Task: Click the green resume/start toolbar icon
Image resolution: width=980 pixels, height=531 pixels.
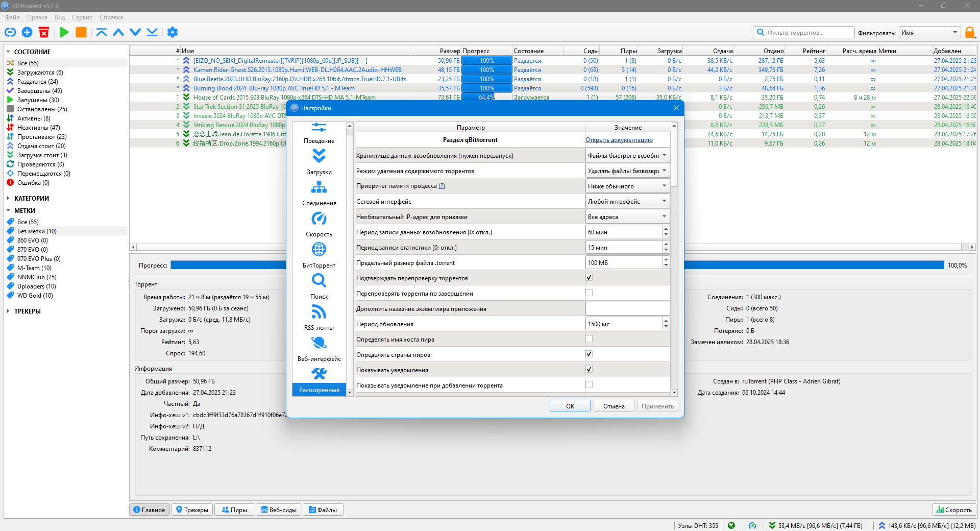Action: pyautogui.click(x=64, y=33)
